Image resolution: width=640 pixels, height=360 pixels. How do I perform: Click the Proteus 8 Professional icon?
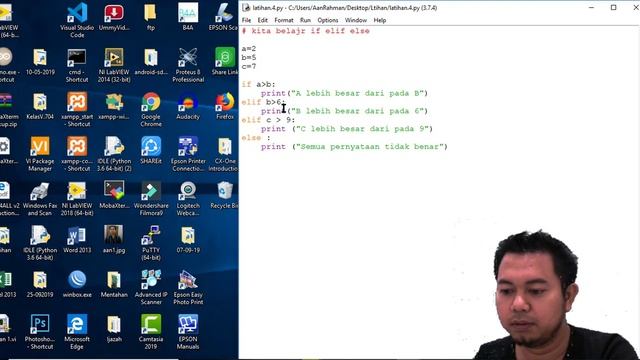[x=188, y=65]
